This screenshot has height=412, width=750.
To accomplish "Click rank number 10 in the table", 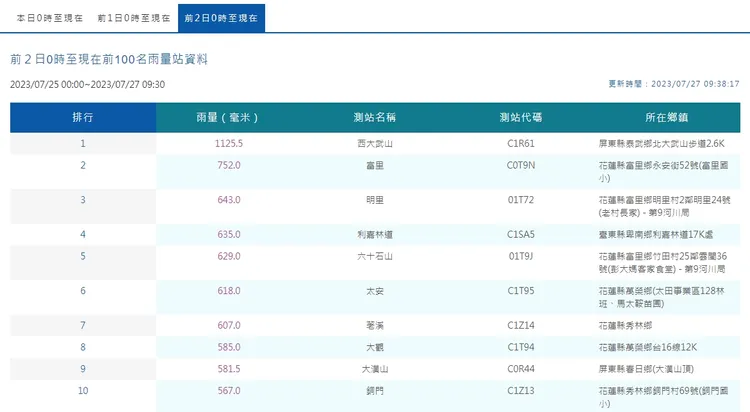I will 83,390.
